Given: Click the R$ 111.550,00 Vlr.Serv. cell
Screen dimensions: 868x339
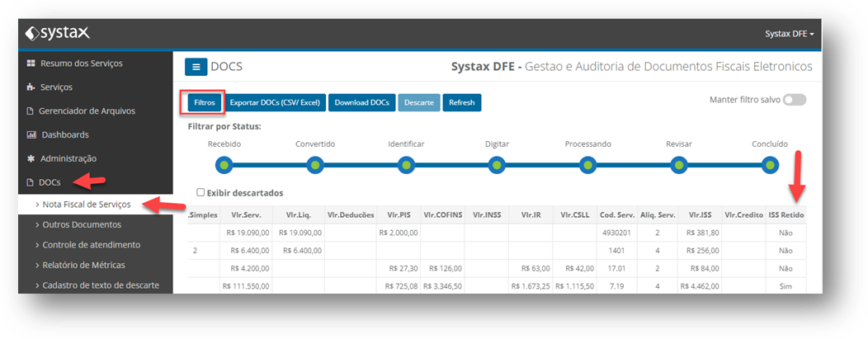Looking at the screenshot, I should coord(248,286).
